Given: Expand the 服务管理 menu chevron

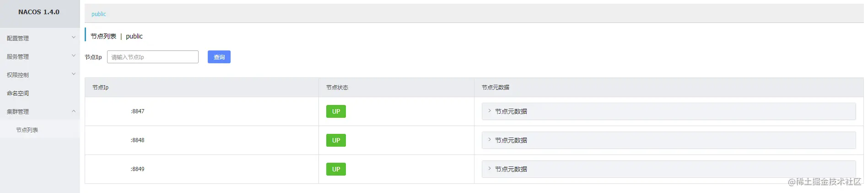Looking at the screenshot, I should coord(73,56).
